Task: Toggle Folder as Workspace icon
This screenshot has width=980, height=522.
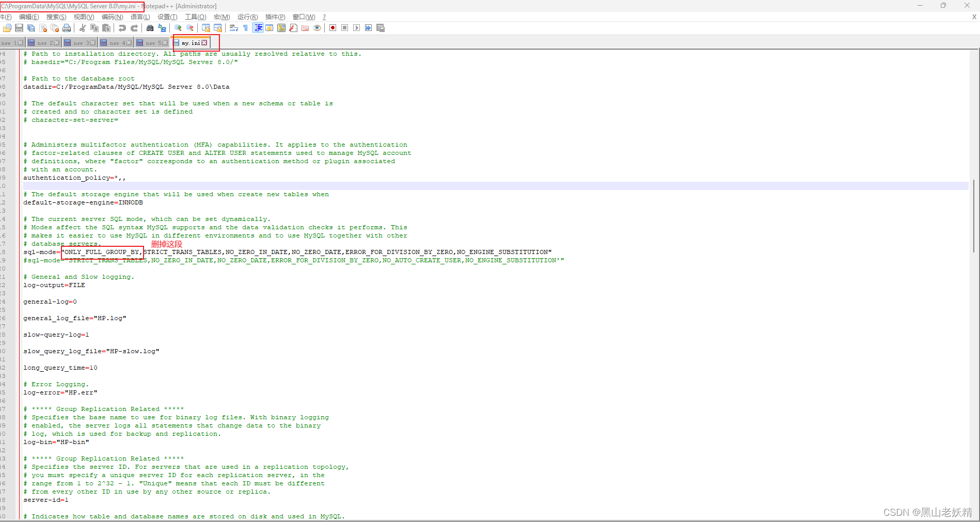Action: (x=305, y=28)
